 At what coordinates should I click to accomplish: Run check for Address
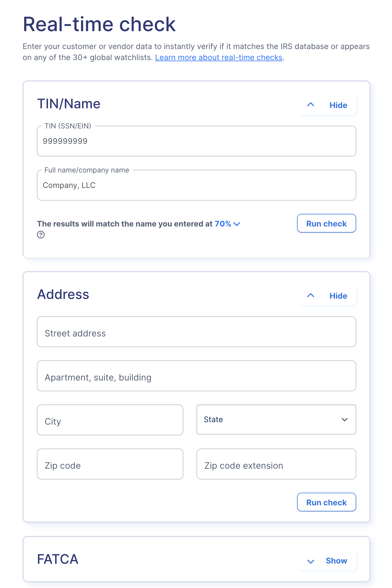click(326, 502)
